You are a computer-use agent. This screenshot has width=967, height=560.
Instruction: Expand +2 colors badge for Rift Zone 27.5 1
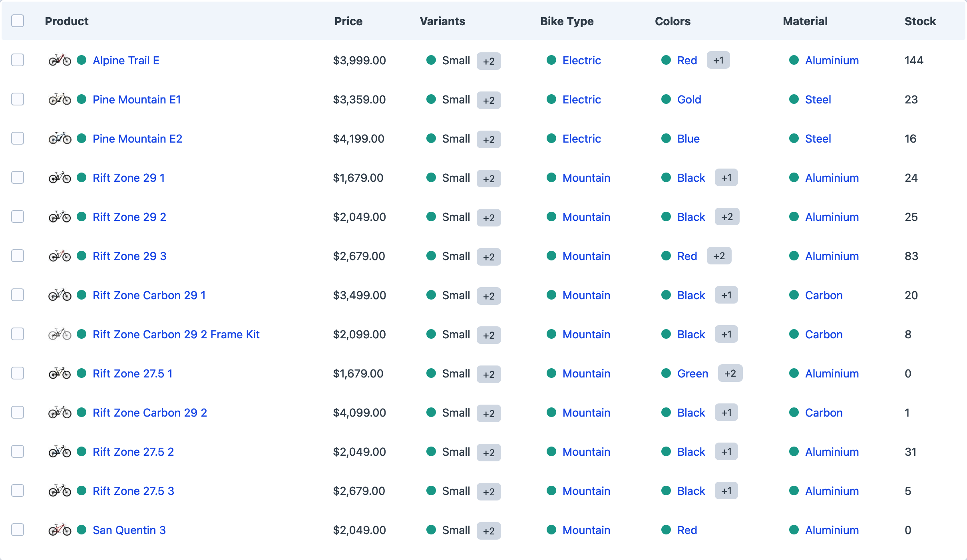(x=730, y=373)
